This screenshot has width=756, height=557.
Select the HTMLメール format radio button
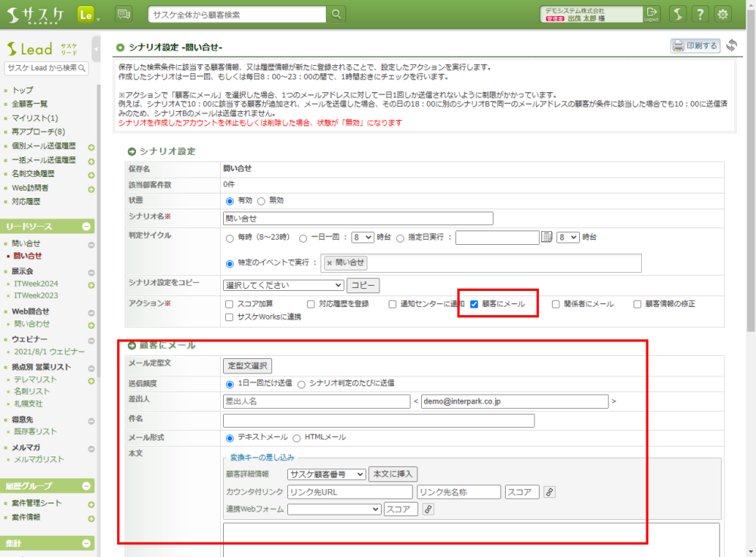[296, 438]
